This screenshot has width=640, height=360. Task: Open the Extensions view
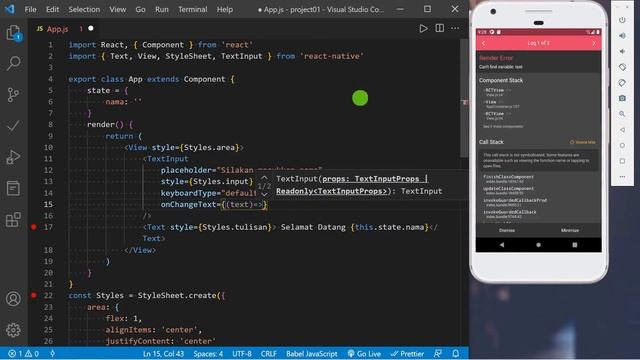tap(13, 220)
